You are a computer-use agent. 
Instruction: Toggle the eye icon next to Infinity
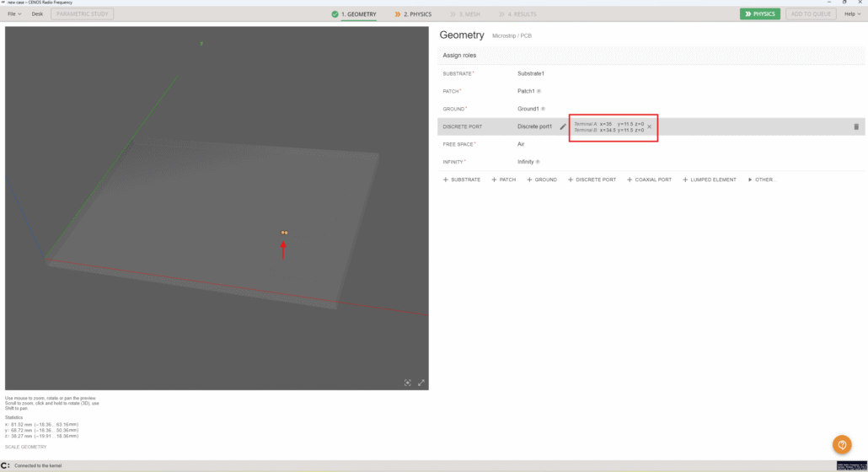[538, 162]
